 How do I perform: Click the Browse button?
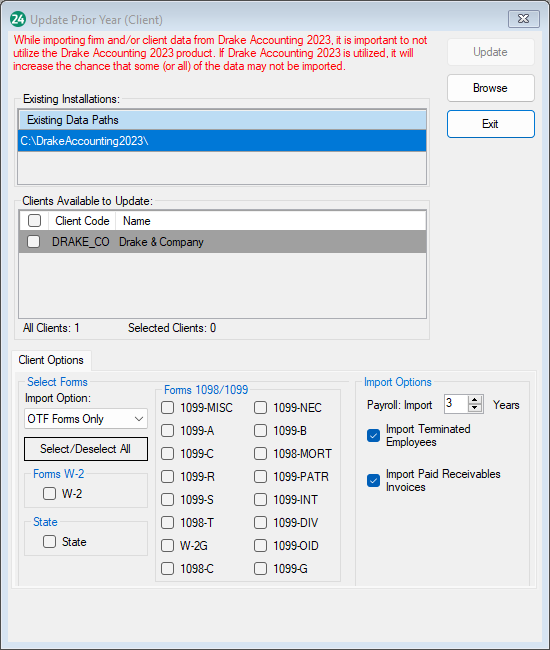(x=491, y=88)
